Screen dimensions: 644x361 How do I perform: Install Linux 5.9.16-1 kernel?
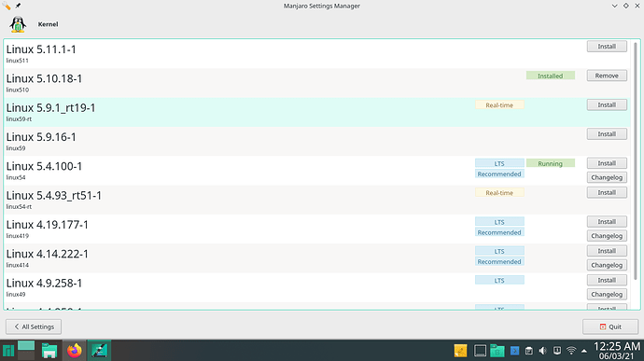click(607, 134)
